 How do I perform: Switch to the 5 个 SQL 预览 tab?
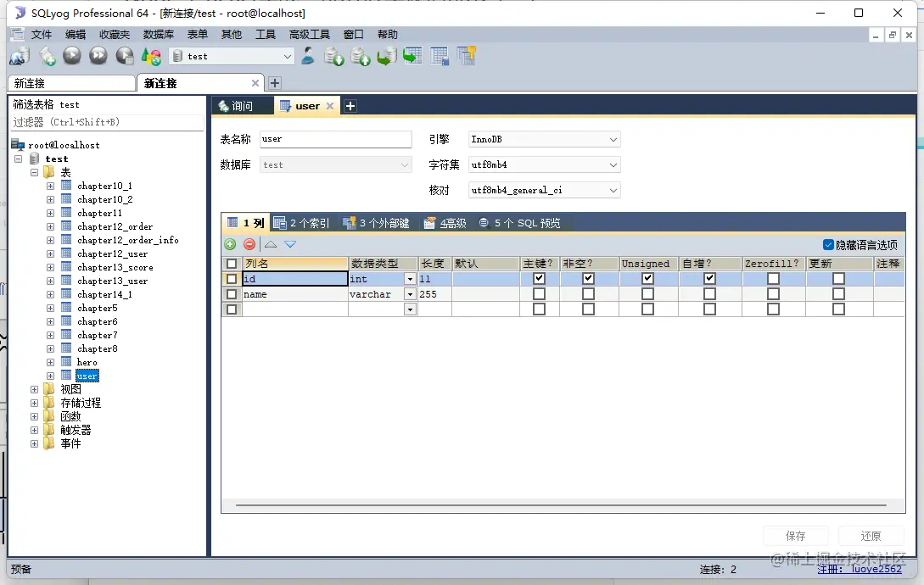(x=520, y=223)
